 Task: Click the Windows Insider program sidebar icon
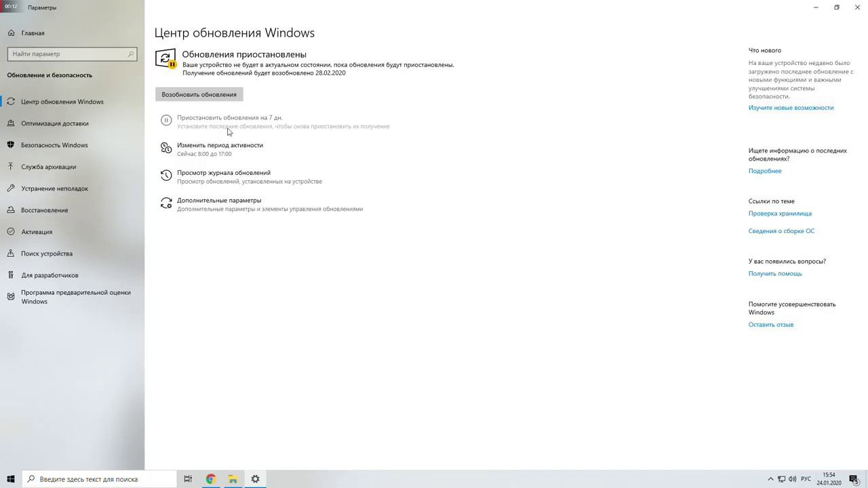(x=11, y=296)
